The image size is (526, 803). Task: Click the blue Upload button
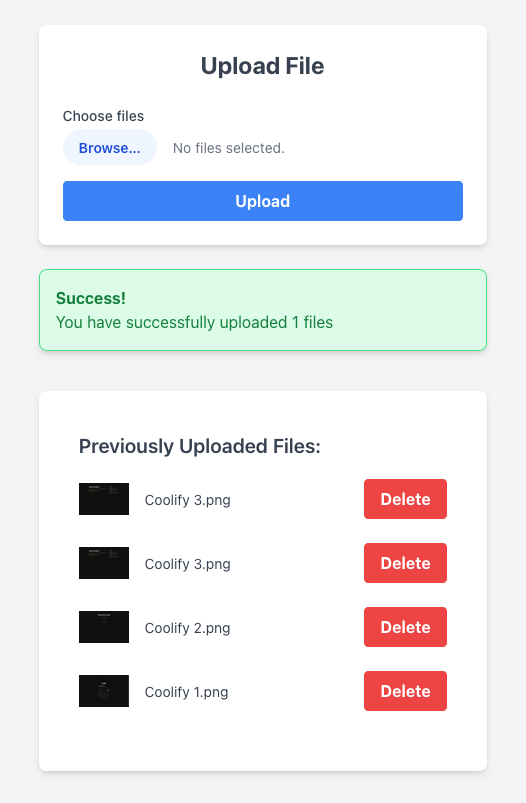(x=263, y=201)
